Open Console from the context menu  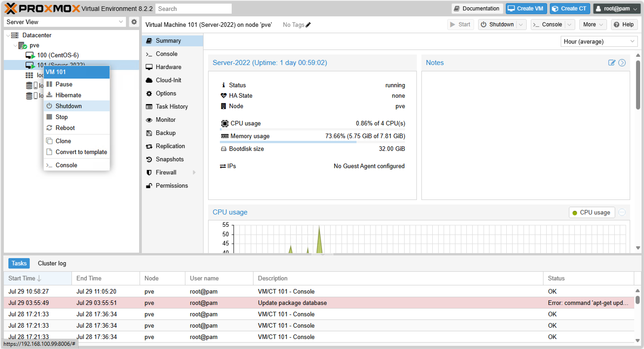coord(76,165)
